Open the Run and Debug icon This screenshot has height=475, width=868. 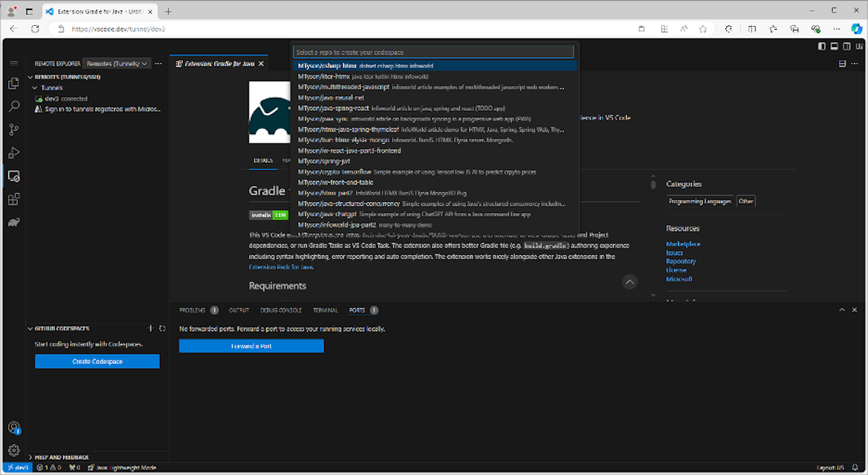click(13, 153)
